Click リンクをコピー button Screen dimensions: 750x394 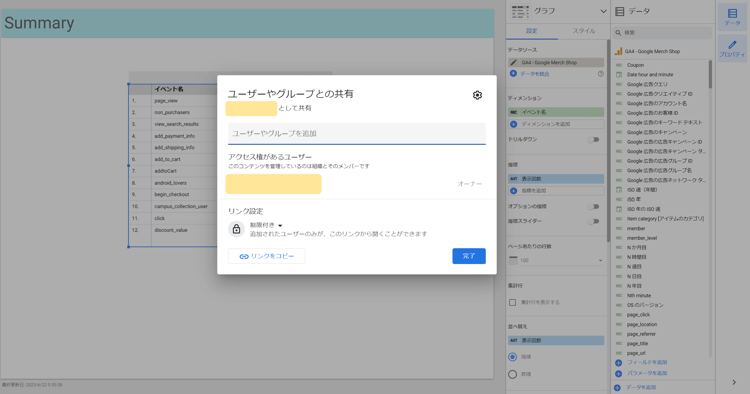click(266, 256)
